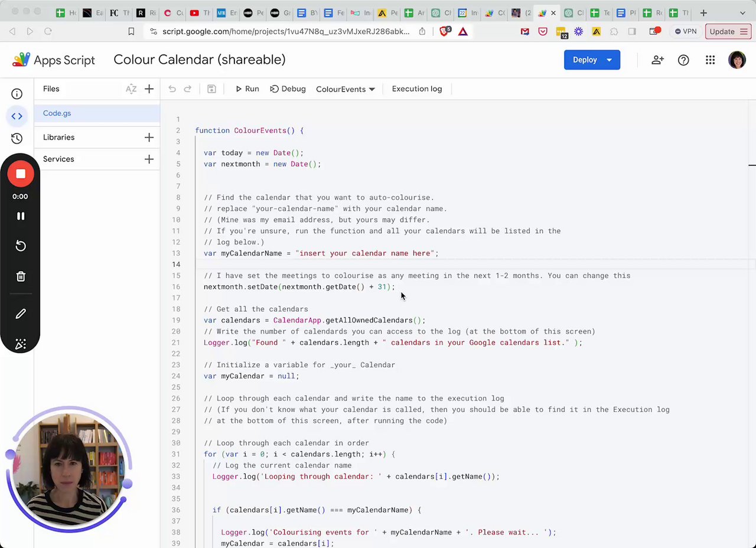
Task: Stop the screen recording with red button
Action: coord(21,174)
